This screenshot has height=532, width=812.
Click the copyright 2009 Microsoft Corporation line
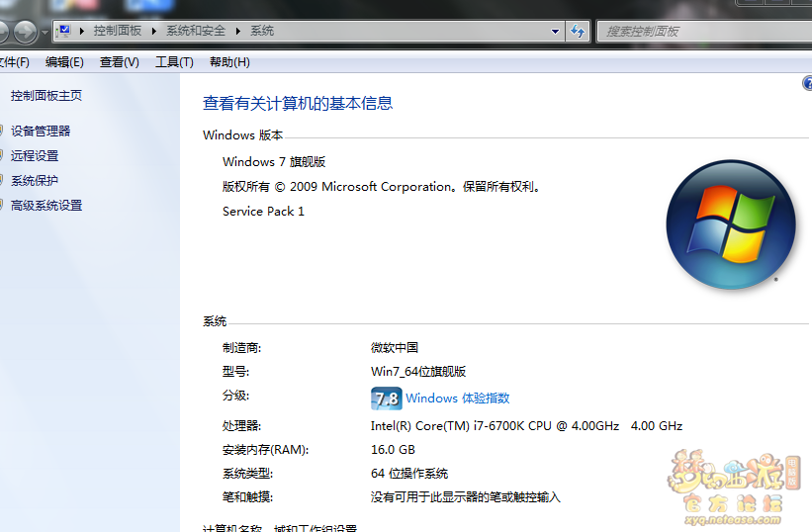382,187
